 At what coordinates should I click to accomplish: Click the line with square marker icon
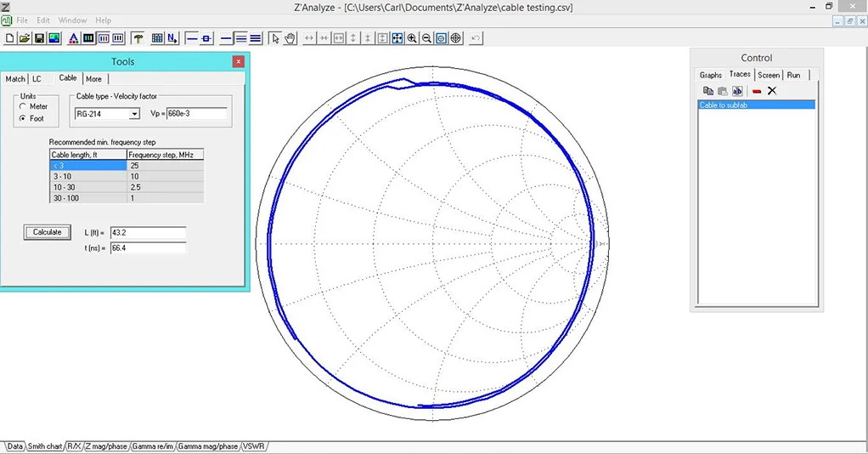[206, 38]
